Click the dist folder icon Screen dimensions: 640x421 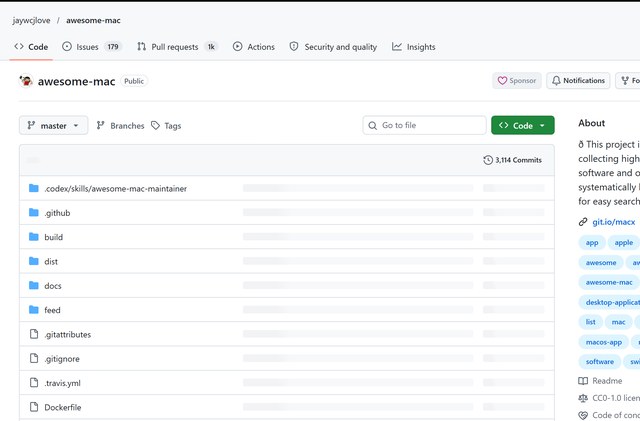point(34,261)
